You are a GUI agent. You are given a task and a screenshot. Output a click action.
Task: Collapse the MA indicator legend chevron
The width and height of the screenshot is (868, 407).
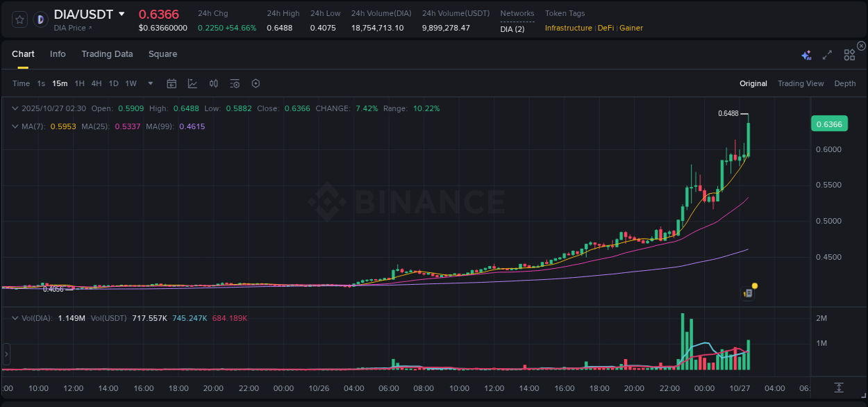coord(15,126)
